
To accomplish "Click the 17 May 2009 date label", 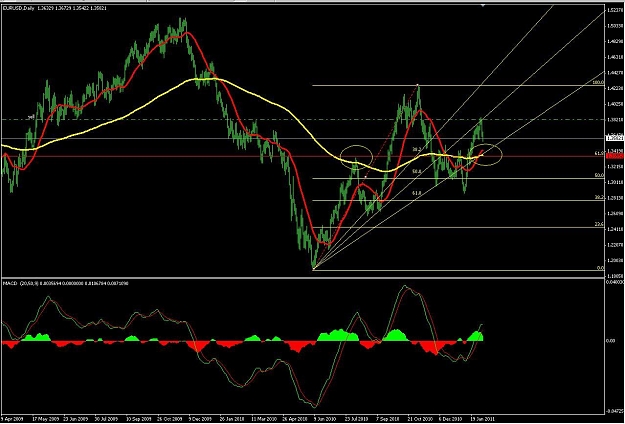I will tap(46, 419).
